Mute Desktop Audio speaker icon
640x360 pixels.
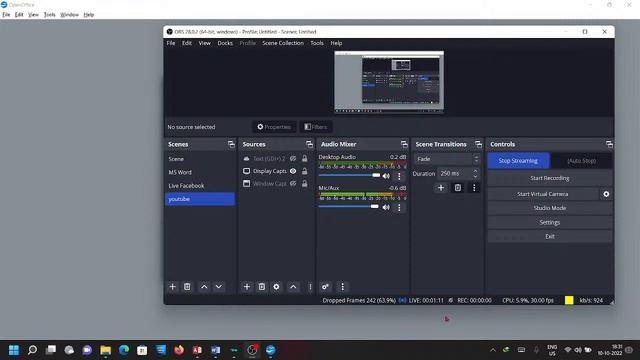(386, 176)
